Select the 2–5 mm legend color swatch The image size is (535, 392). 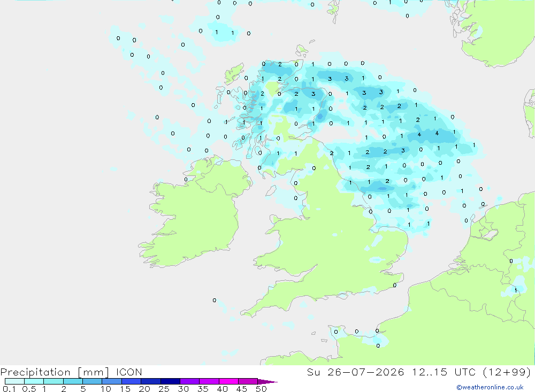click(x=73, y=381)
